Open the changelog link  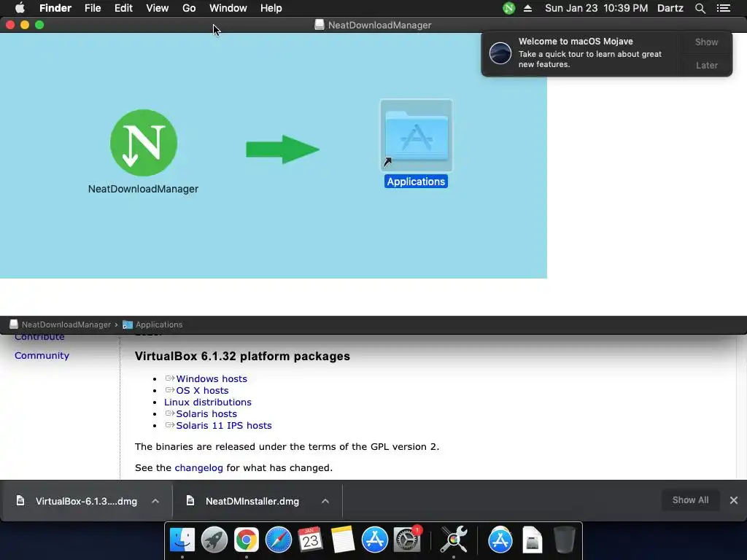point(198,467)
